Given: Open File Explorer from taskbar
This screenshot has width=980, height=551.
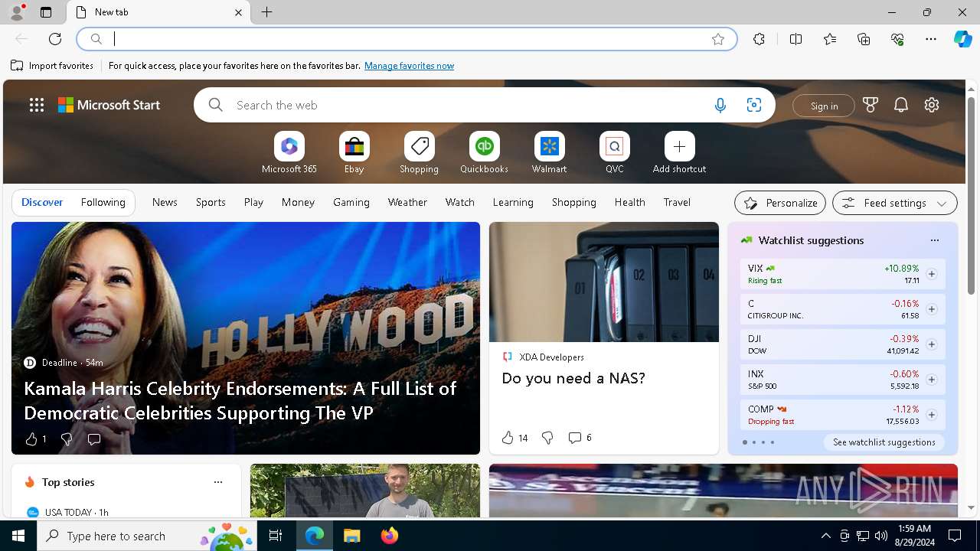Looking at the screenshot, I should 351,536.
